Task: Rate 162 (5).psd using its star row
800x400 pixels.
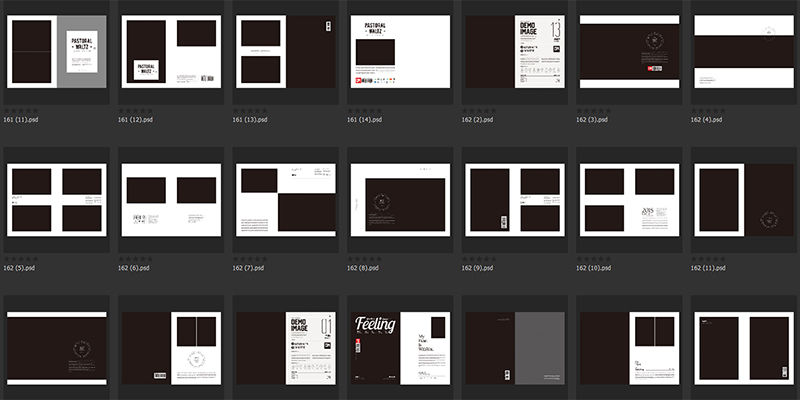Action: pyautogui.click(x=21, y=259)
